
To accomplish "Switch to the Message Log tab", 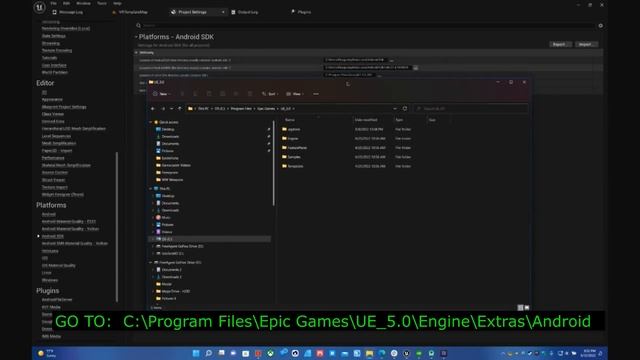I will coord(68,12).
